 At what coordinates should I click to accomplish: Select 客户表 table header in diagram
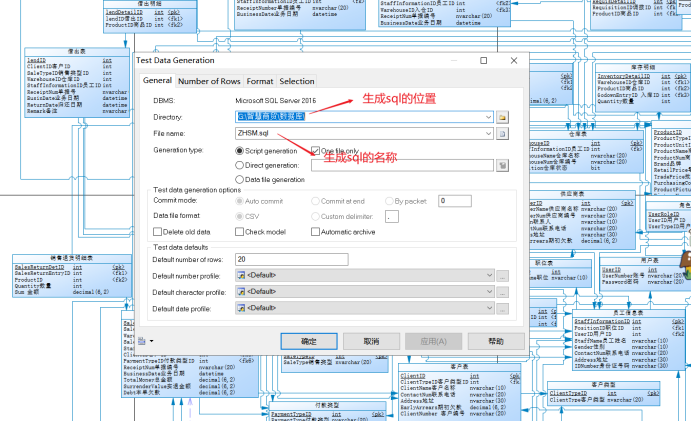459,367
